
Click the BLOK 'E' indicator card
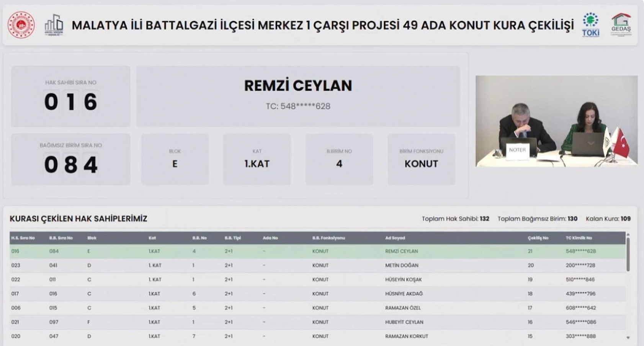(x=175, y=159)
